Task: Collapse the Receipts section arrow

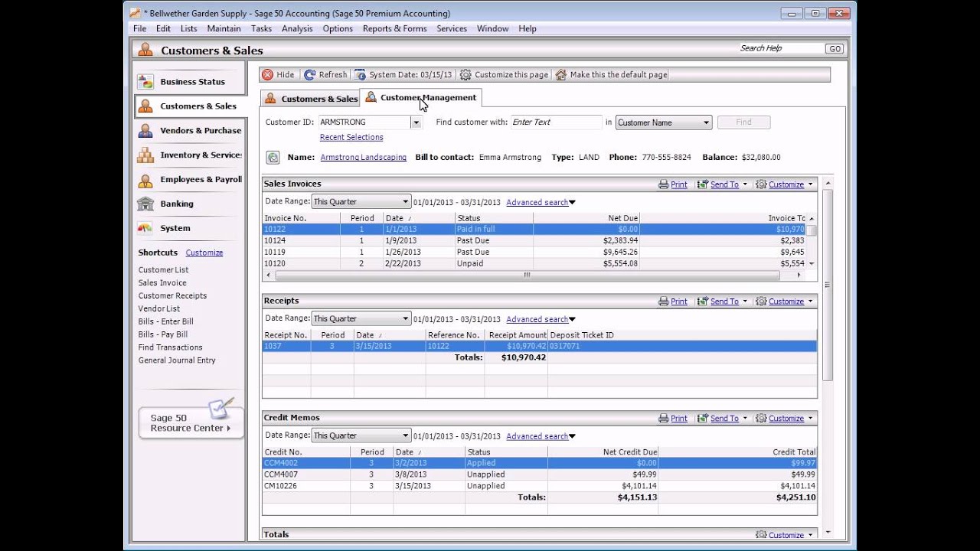Action: click(811, 302)
